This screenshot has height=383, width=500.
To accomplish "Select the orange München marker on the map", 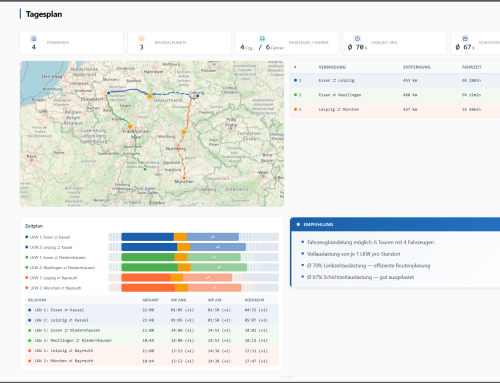I will (184, 178).
